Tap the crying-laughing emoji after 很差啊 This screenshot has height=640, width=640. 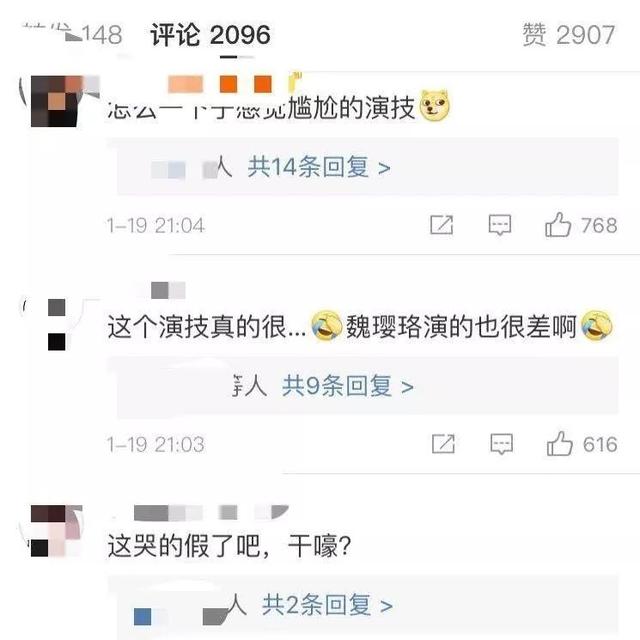(x=597, y=325)
